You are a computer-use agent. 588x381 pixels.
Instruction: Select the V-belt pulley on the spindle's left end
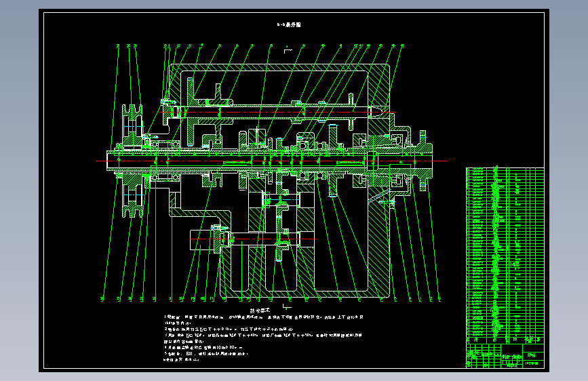tap(132, 161)
